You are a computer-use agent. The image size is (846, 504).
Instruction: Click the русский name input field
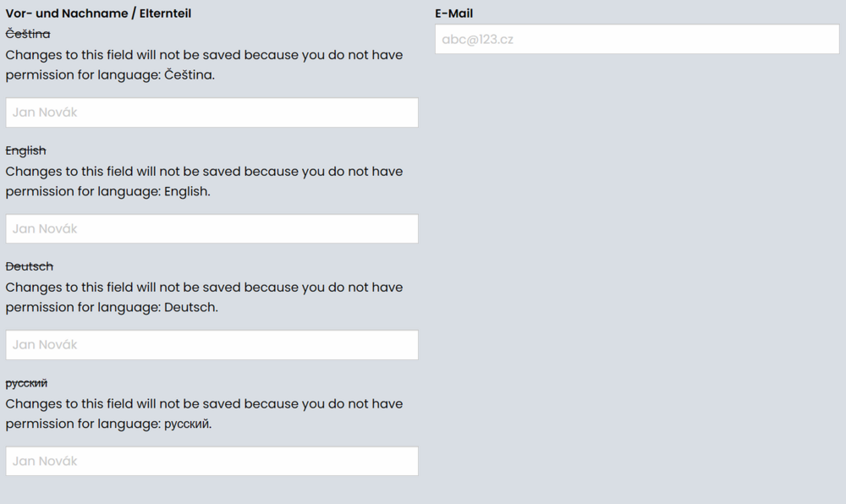(211, 461)
